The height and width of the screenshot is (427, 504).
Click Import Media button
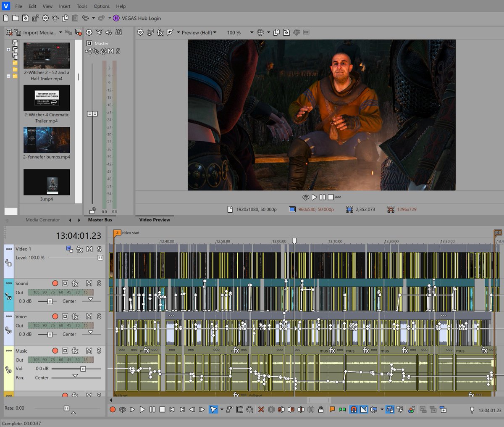[x=36, y=32]
